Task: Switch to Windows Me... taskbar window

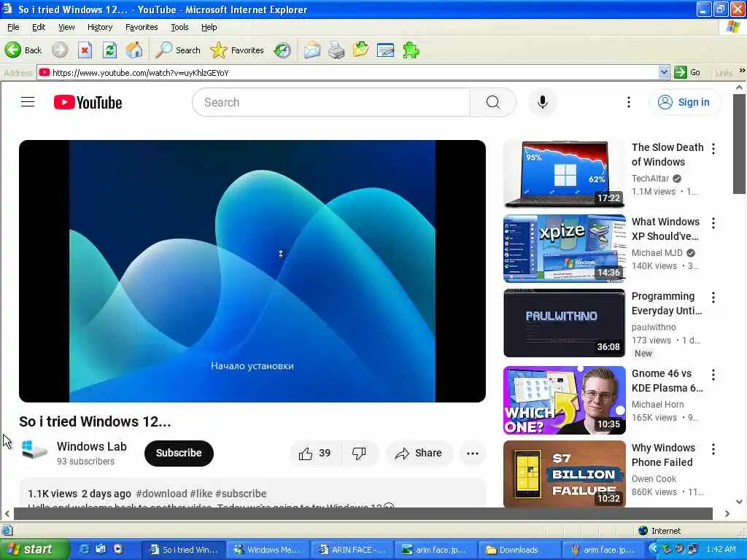Action: (x=268, y=550)
